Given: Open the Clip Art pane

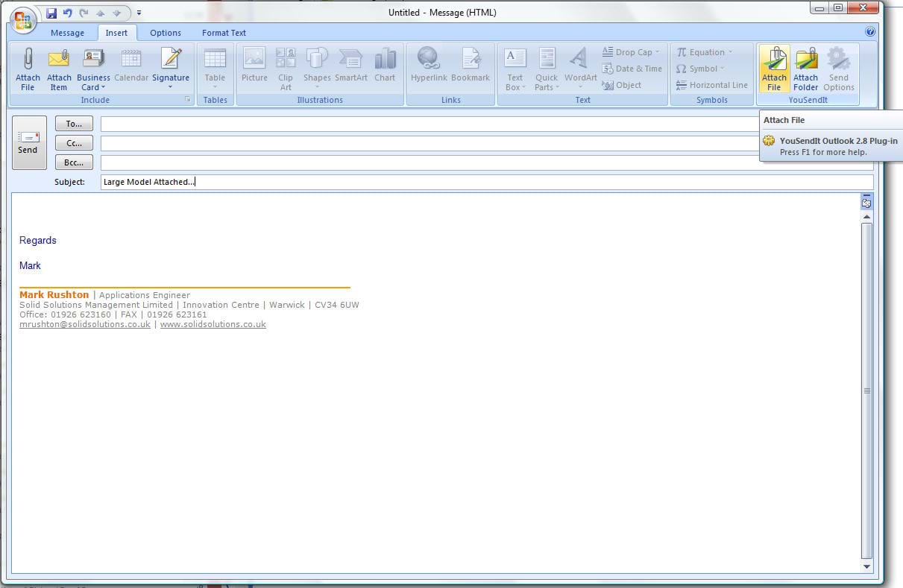Looking at the screenshot, I should [x=285, y=67].
